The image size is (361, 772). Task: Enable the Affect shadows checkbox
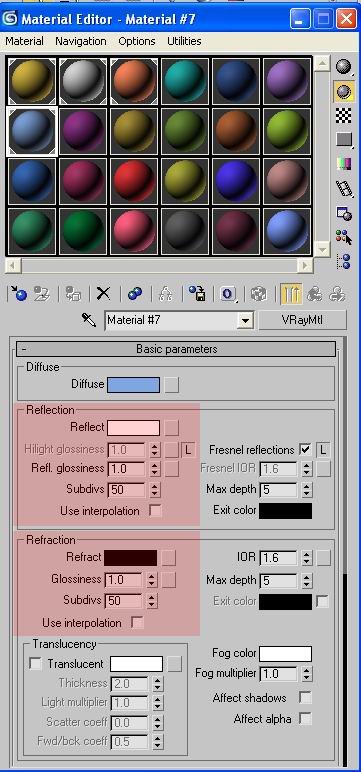pos(305,698)
